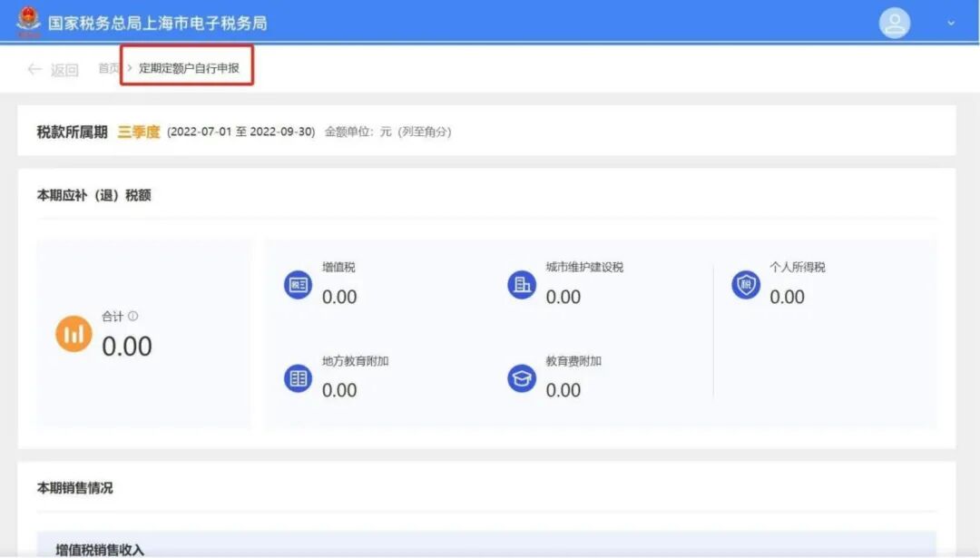Click the 合计 total value 0.00
The height and width of the screenshot is (558, 980).
coord(127,347)
